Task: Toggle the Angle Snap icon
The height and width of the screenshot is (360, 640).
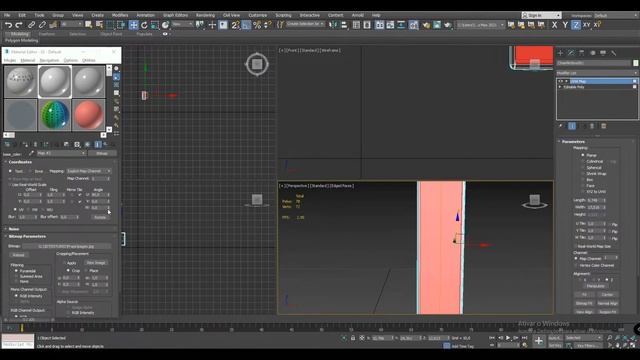Action: coord(247,25)
